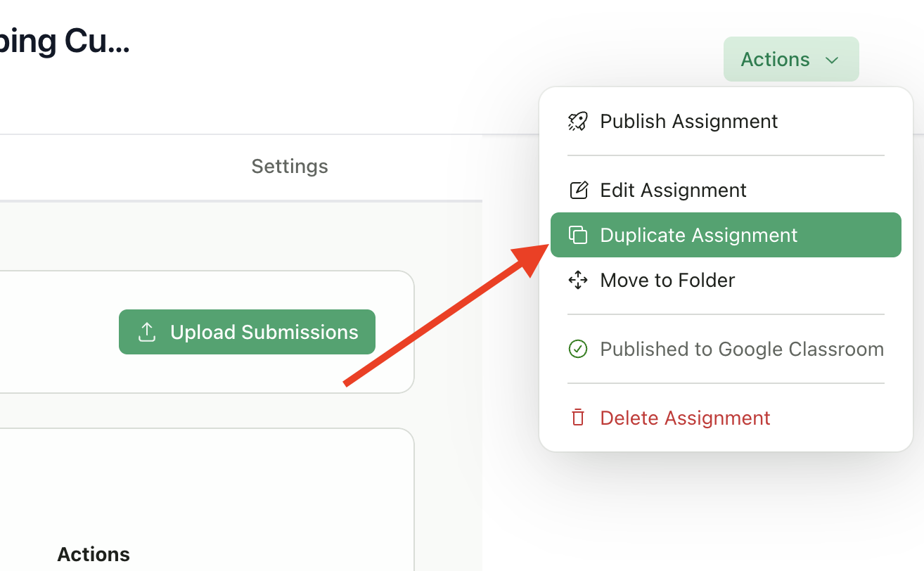Click the truncated page title ending in Cu
This screenshot has height=571, width=924.
[65, 40]
